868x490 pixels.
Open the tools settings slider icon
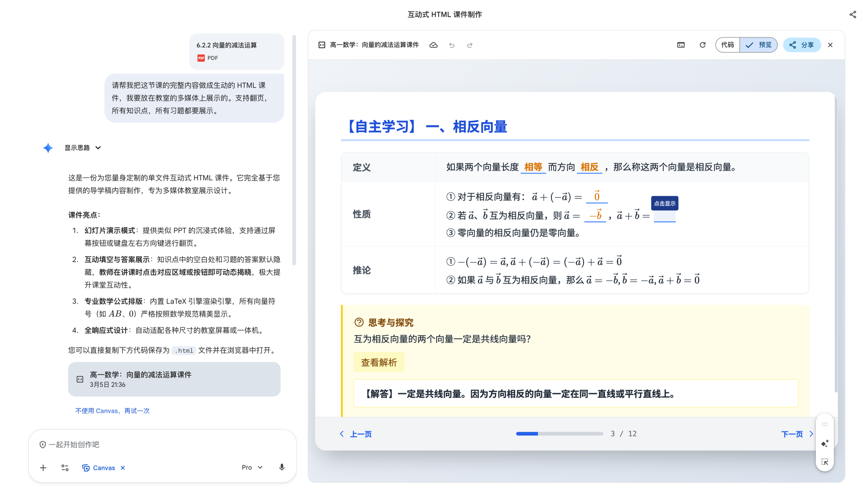[65, 468]
